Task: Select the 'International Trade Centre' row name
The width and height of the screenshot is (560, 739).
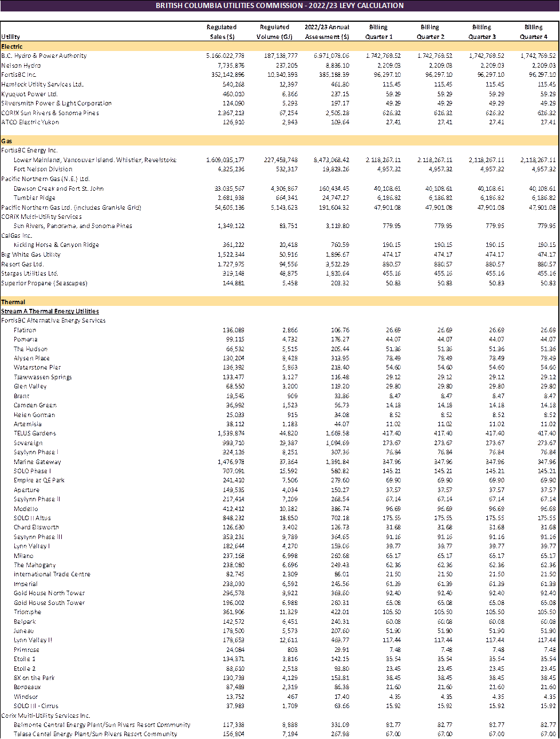Action: pyautogui.click(x=52, y=574)
